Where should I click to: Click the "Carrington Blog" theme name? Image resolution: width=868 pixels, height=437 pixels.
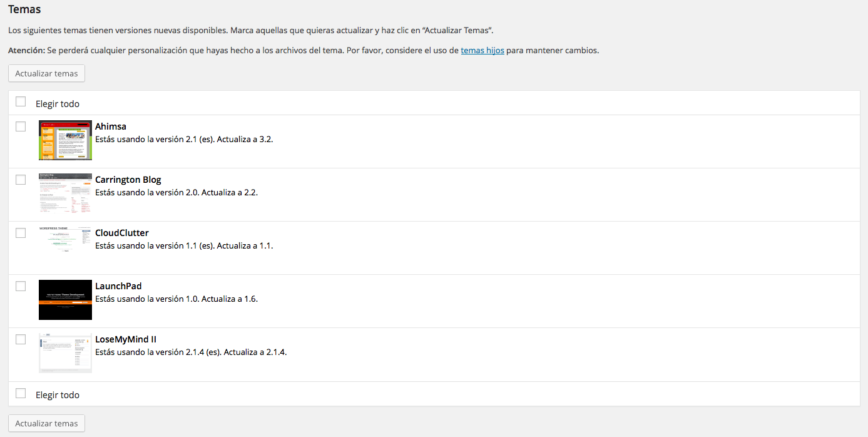(x=128, y=180)
